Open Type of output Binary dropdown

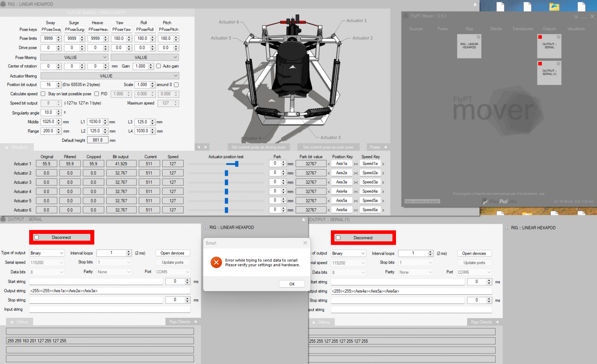tap(47, 253)
